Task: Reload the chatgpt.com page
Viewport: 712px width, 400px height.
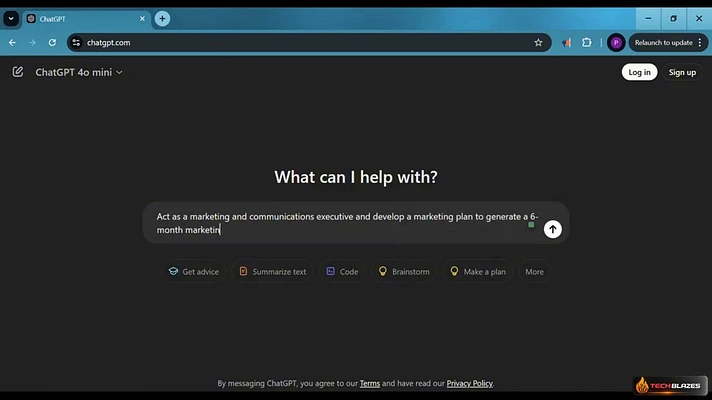Action: (52, 43)
